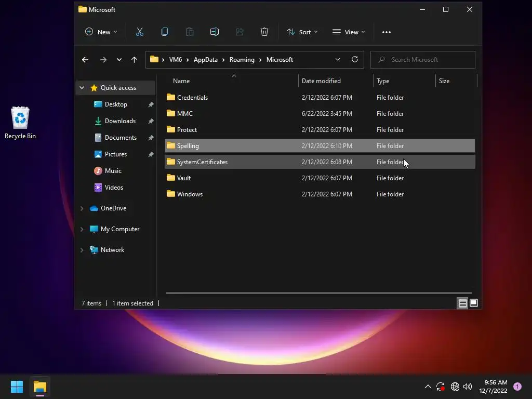Open the See more ellipsis menu
The width and height of the screenshot is (532, 399).
[x=387, y=32]
